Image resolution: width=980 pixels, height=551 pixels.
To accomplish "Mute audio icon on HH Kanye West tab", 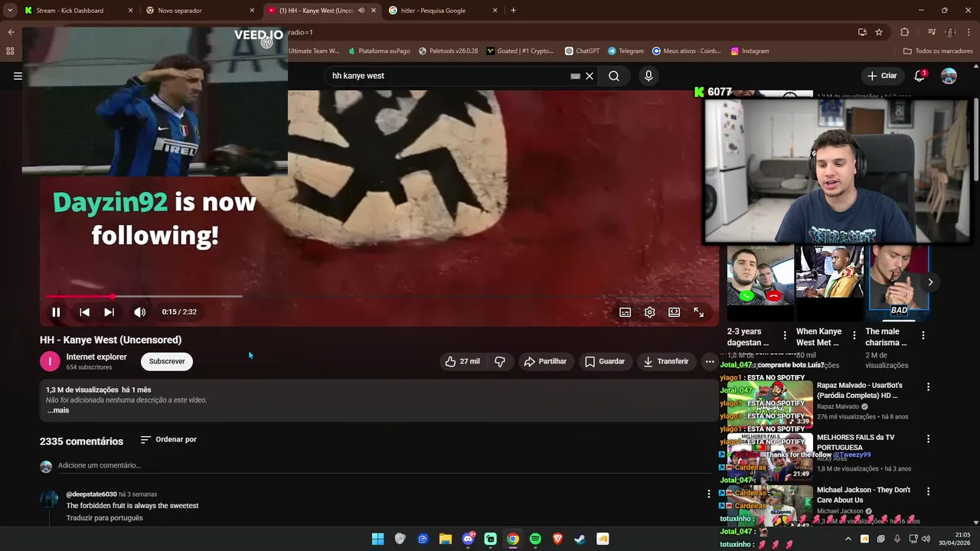I will tap(361, 11).
